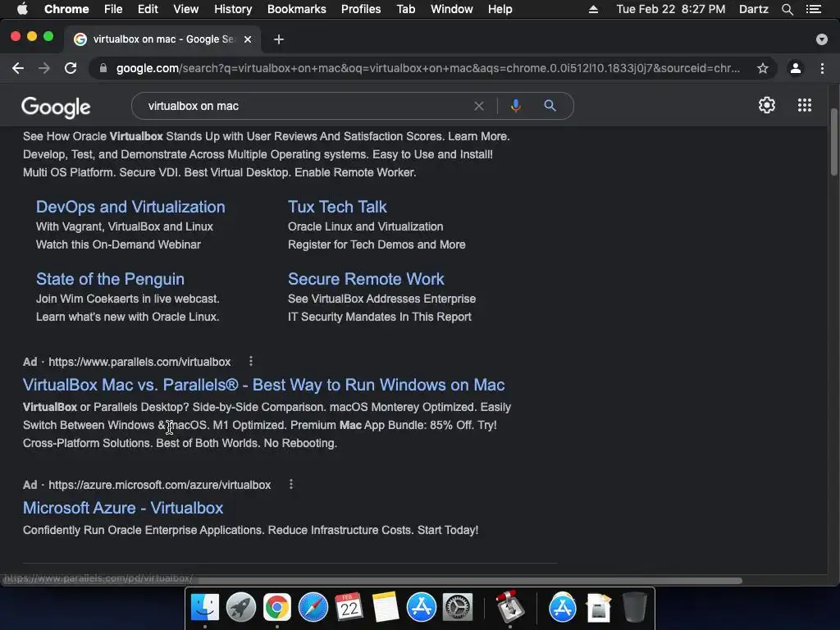
Task: Open the Help menu
Action: pyautogui.click(x=500, y=9)
